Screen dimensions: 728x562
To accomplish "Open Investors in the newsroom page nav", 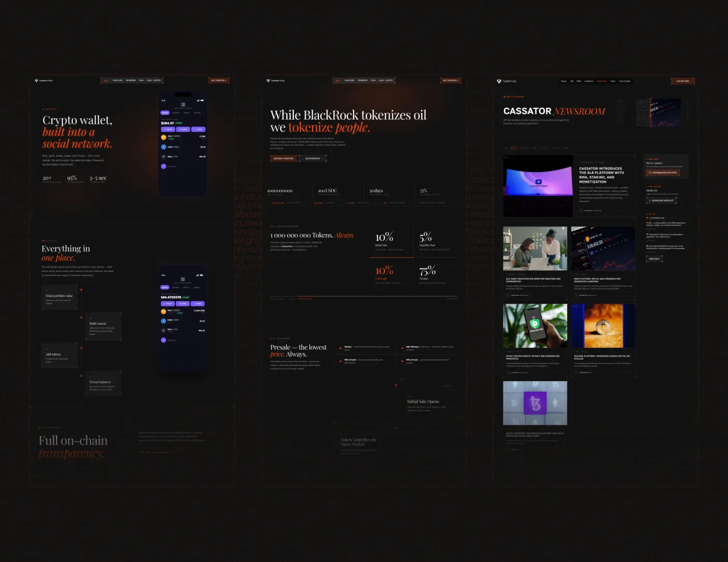I will (589, 81).
